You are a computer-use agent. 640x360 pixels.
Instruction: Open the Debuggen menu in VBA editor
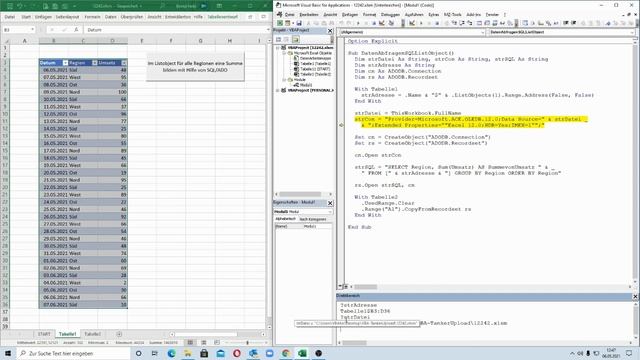pyautogui.click(x=390, y=15)
